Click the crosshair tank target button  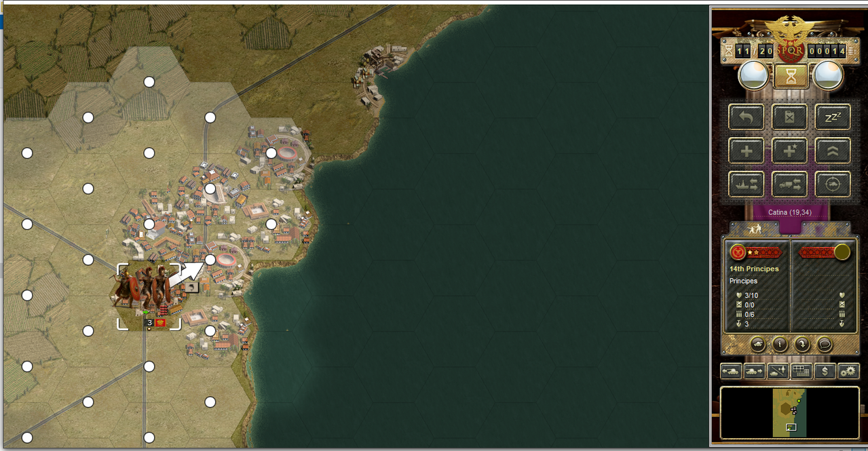(x=833, y=184)
